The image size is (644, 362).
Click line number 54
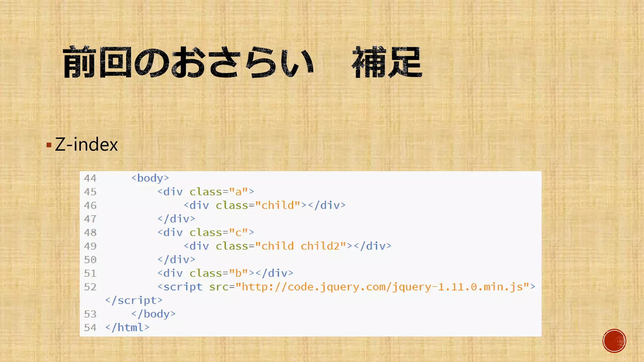click(x=90, y=327)
